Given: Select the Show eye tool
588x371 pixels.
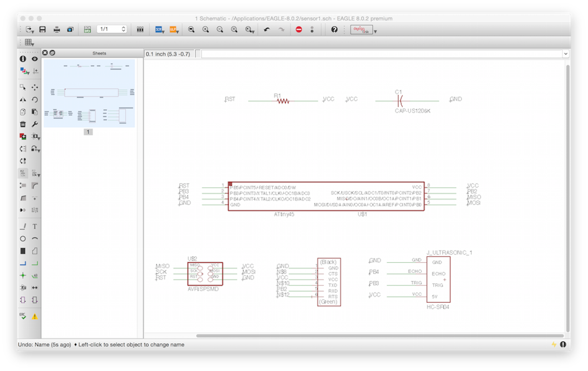Looking at the screenshot, I should point(34,59).
